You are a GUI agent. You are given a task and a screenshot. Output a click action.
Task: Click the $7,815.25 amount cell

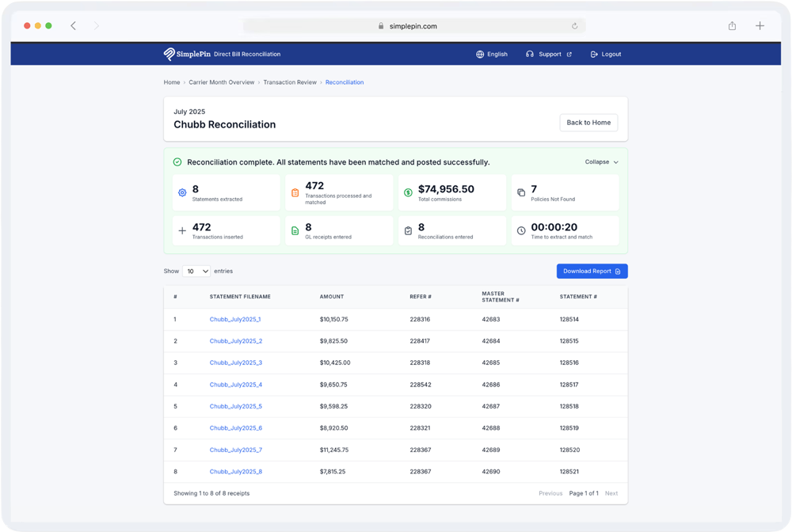pyautogui.click(x=333, y=471)
